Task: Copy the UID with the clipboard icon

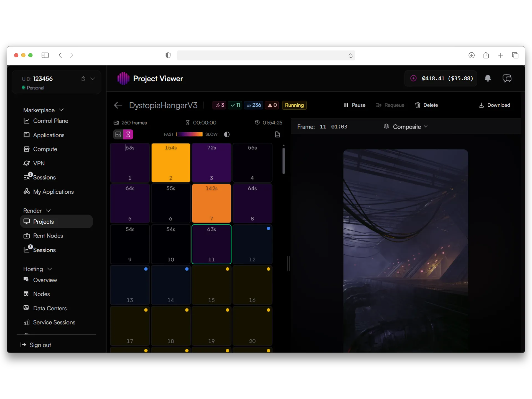Action: coord(83,79)
